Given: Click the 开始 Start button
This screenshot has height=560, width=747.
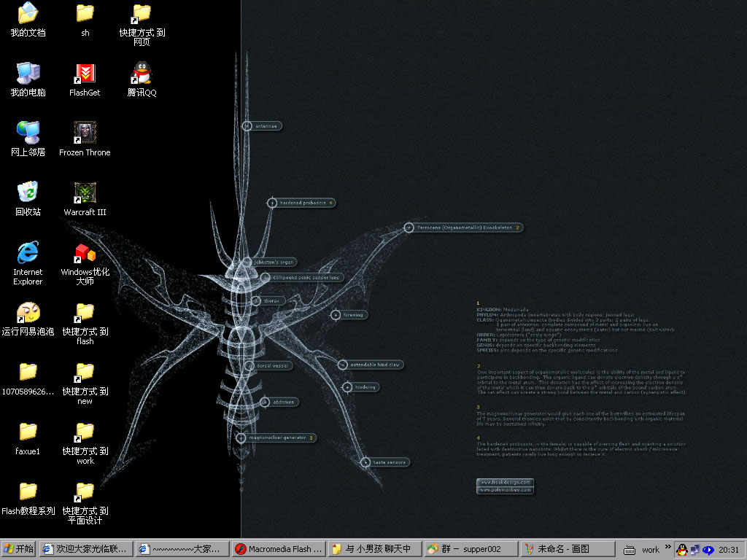Looking at the screenshot, I should 18,549.
